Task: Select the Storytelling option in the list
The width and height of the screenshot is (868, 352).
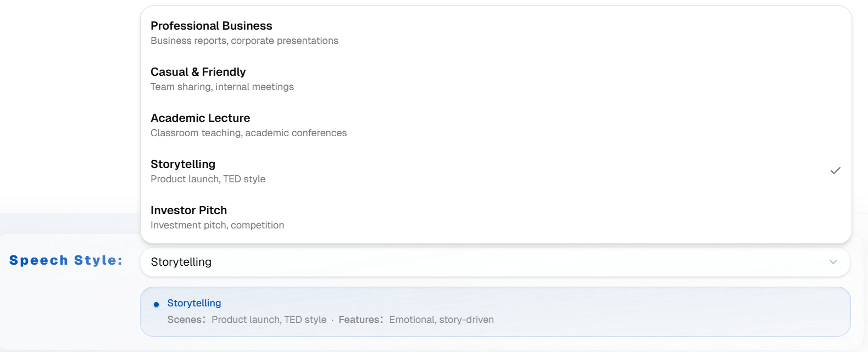Action: coord(183,164)
